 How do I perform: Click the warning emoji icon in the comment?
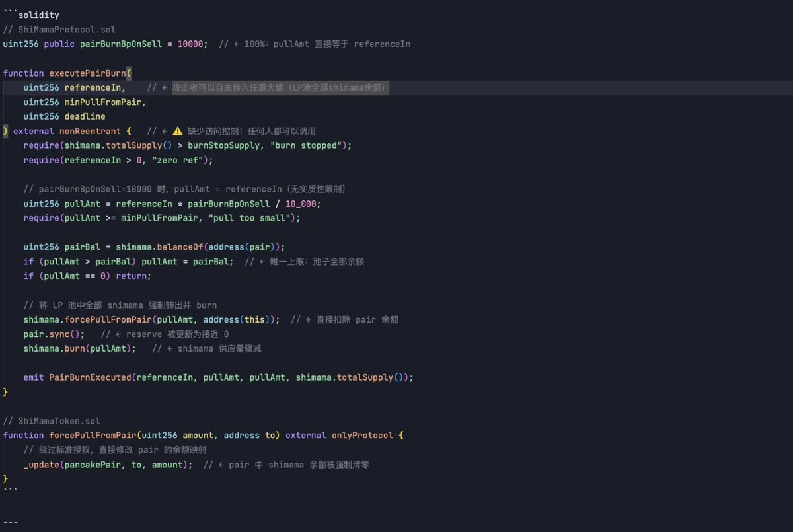click(x=177, y=132)
